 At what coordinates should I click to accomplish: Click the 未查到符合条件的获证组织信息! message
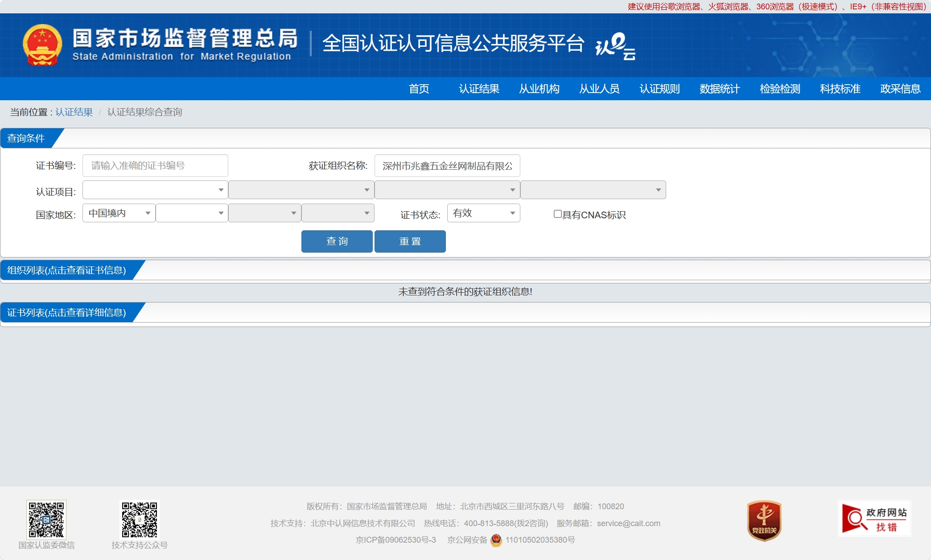(465, 291)
